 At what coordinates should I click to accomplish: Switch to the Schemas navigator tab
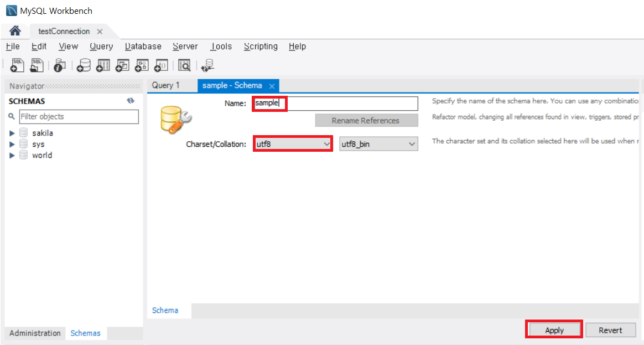coord(85,333)
